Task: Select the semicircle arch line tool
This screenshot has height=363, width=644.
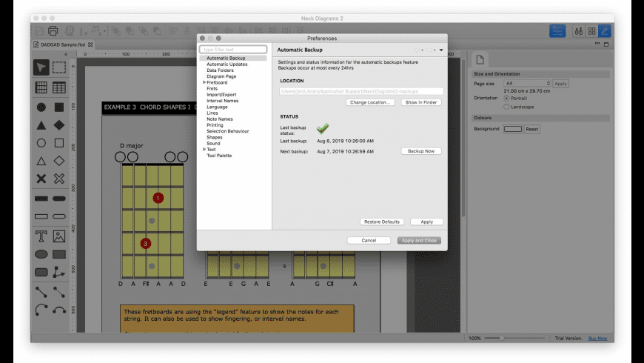Action: 59,310
